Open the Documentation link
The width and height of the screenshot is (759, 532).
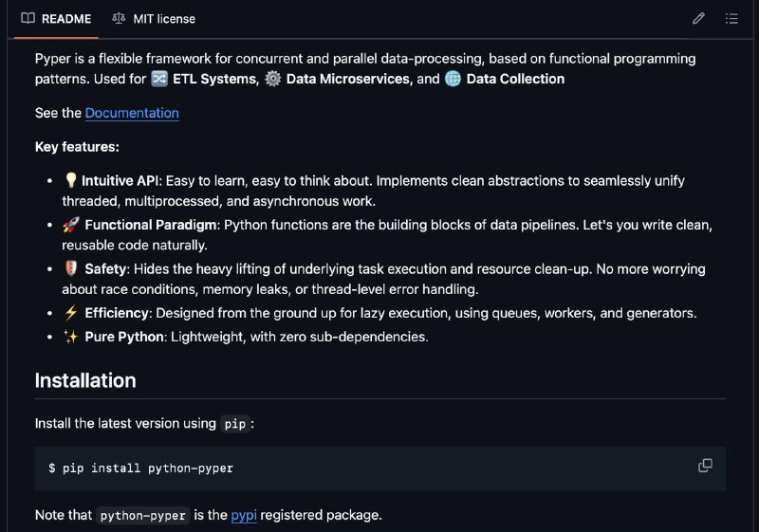(x=132, y=113)
